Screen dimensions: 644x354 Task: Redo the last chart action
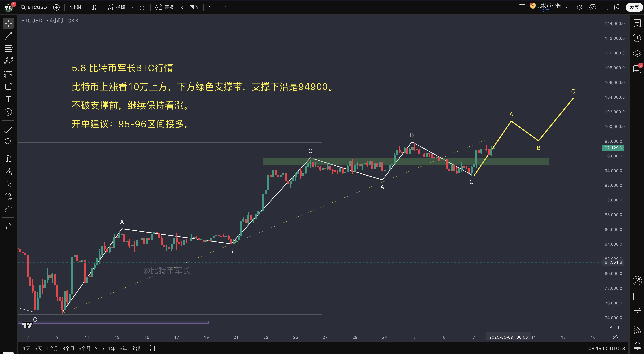pos(224,7)
